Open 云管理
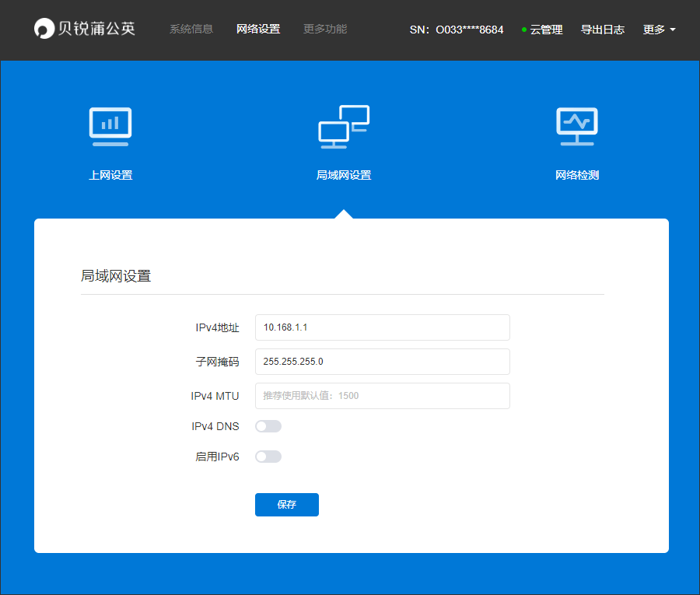The width and height of the screenshot is (700, 595). click(547, 30)
